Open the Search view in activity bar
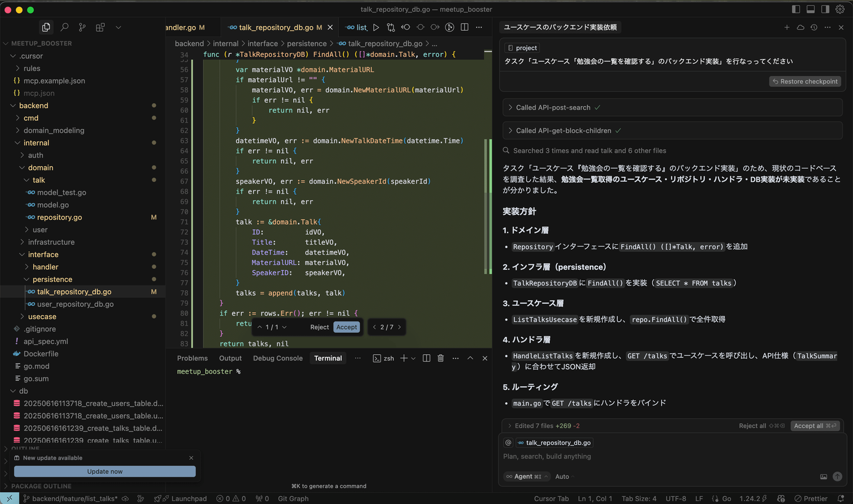853x504 pixels. click(x=65, y=27)
